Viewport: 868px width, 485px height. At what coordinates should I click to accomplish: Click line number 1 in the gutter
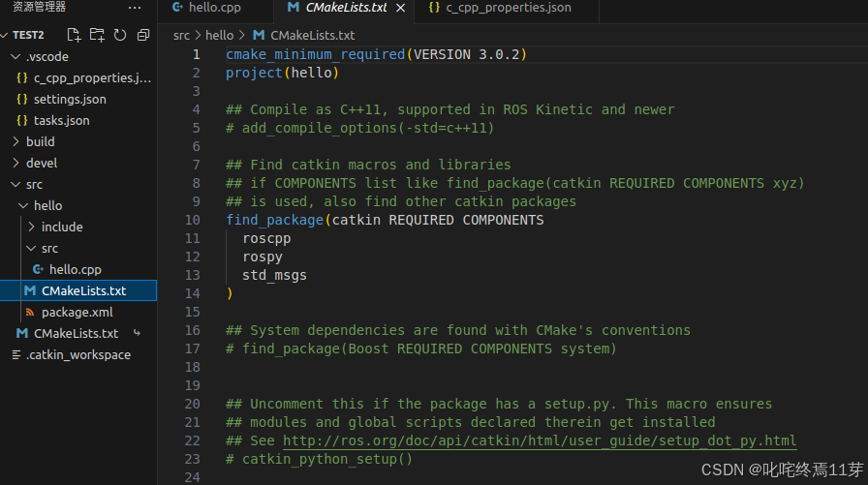pos(196,55)
